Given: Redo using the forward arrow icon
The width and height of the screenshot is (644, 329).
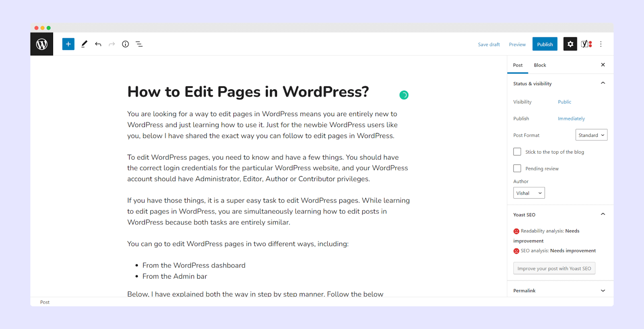Looking at the screenshot, I should (112, 44).
